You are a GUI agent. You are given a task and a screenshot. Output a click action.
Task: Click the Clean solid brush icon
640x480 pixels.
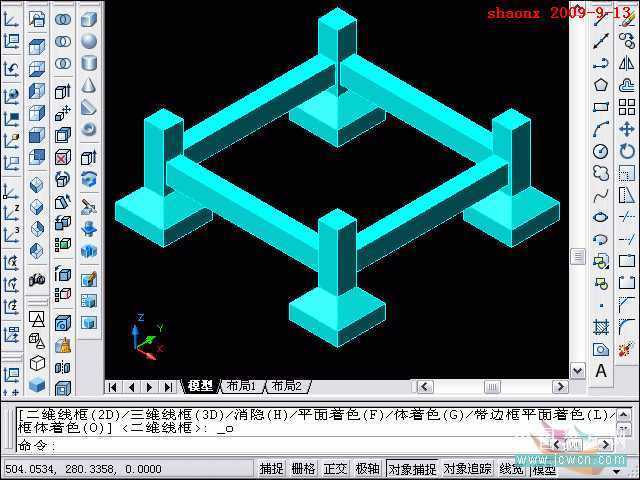(x=62, y=346)
